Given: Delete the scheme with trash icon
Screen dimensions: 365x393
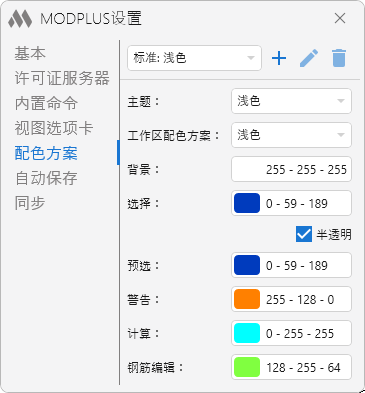Looking at the screenshot, I should (x=339, y=58).
